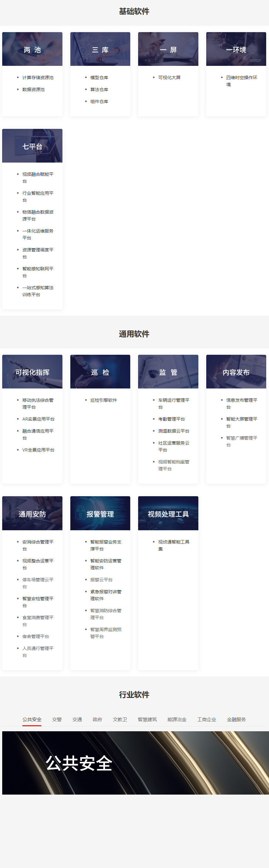
Task: Click the 通用安防 card image
Action: pyautogui.click(x=32, y=513)
